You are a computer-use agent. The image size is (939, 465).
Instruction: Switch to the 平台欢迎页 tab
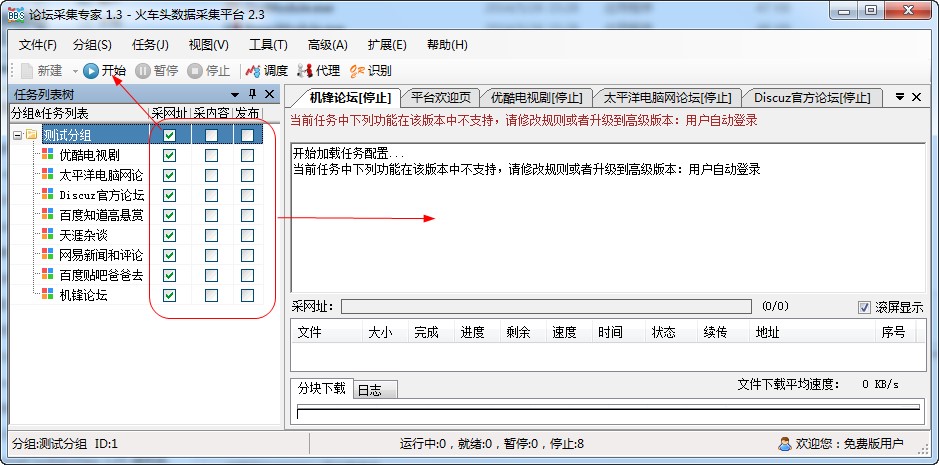(441, 97)
